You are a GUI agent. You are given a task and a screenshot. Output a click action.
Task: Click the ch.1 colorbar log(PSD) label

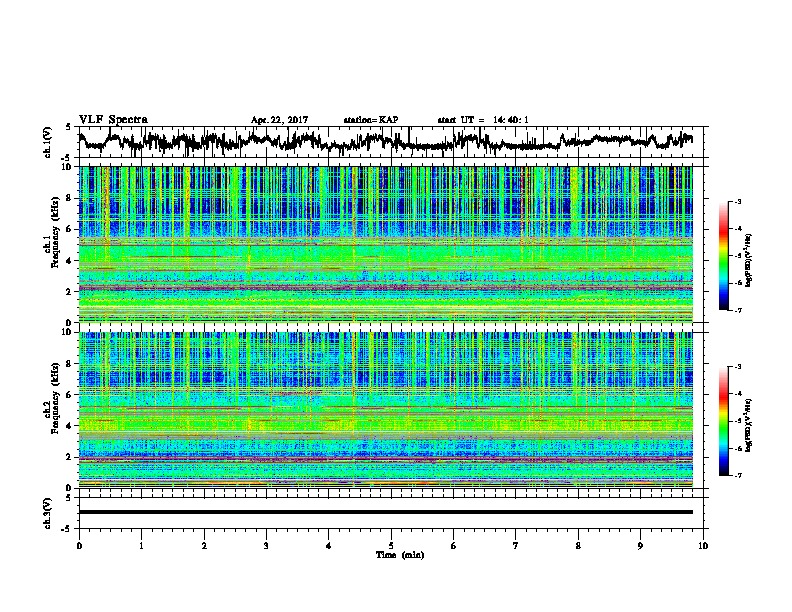tap(748, 260)
